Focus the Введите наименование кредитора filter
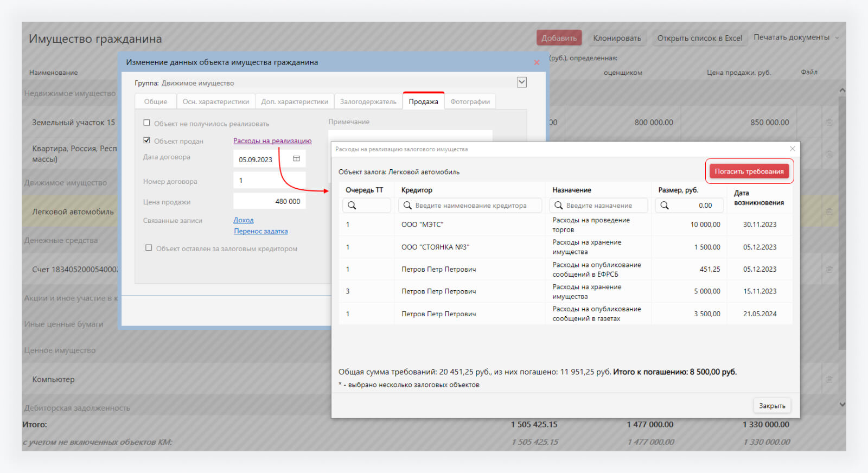This screenshot has width=868, height=473. click(x=470, y=206)
